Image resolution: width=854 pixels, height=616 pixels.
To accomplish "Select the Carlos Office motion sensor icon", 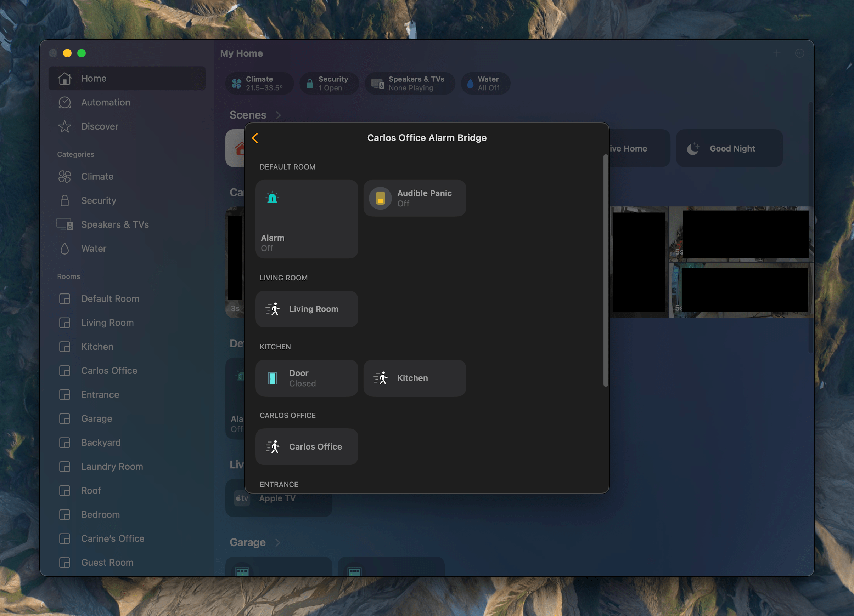I will coord(273,446).
